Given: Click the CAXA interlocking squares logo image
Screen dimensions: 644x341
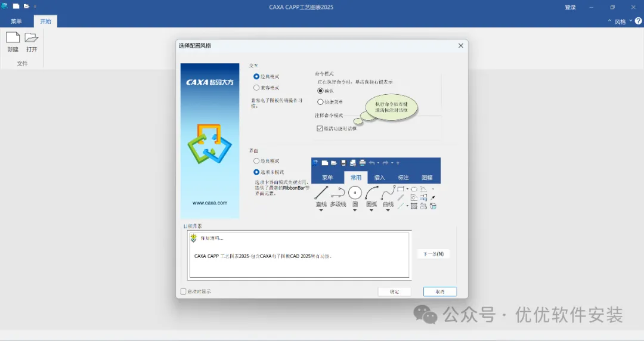Looking at the screenshot, I should (210, 144).
